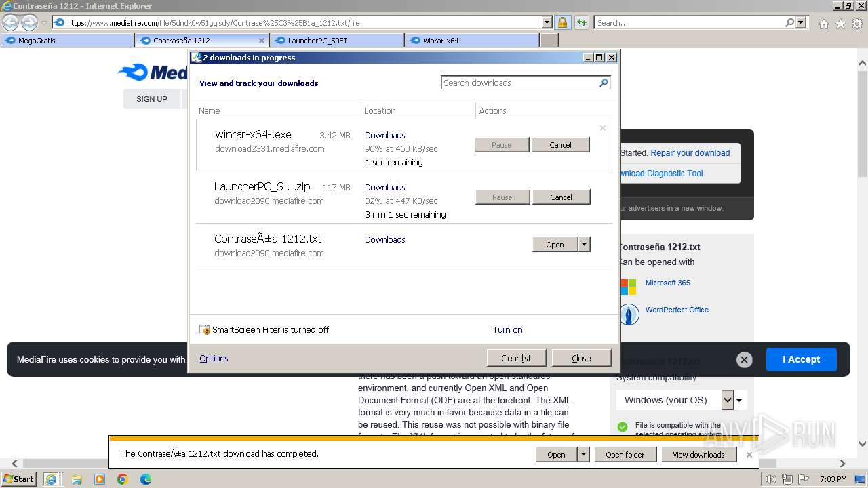
Task: Click the Start button
Action: click(x=19, y=479)
